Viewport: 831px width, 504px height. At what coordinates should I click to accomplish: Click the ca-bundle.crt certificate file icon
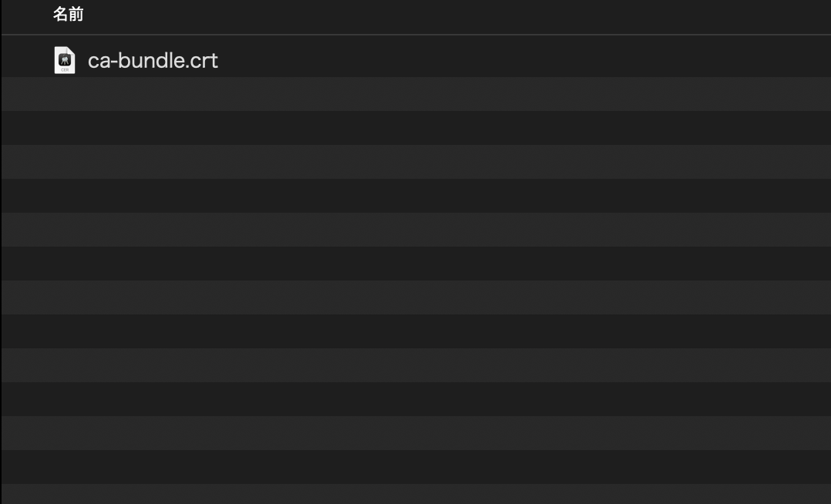tap(65, 60)
